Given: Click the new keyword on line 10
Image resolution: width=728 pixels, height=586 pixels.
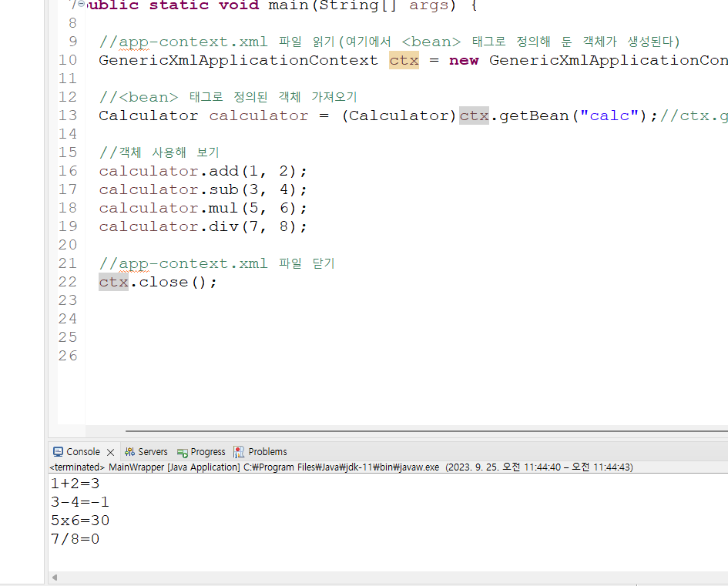Looking at the screenshot, I should [464, 60].
